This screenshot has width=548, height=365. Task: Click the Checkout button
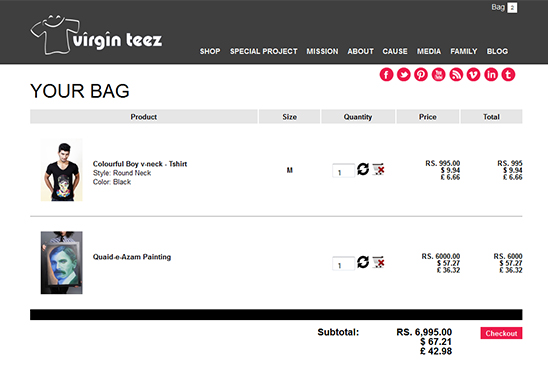501,333
